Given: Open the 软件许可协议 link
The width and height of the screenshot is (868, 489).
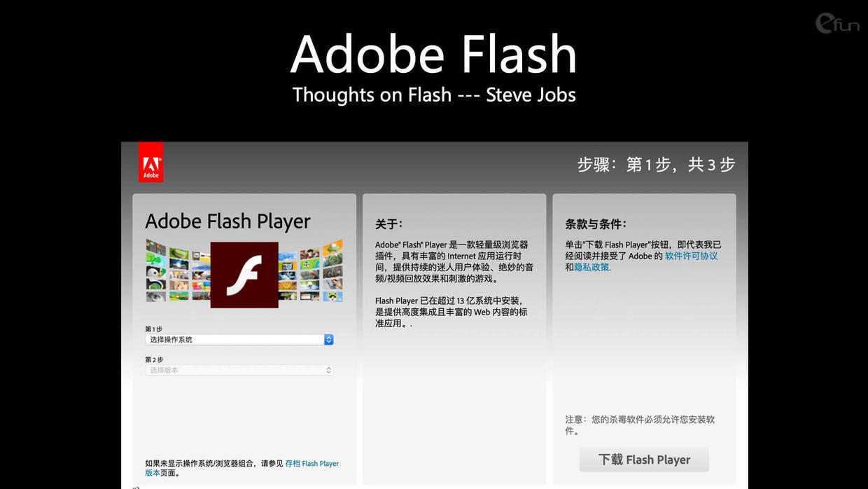Looking at the screenshot, I should coord(691,256).
